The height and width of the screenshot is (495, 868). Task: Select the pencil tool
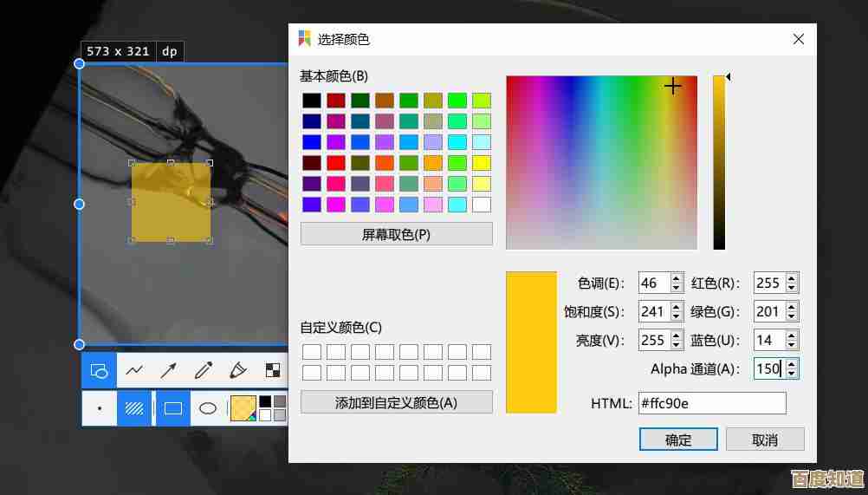coord(204,371)
